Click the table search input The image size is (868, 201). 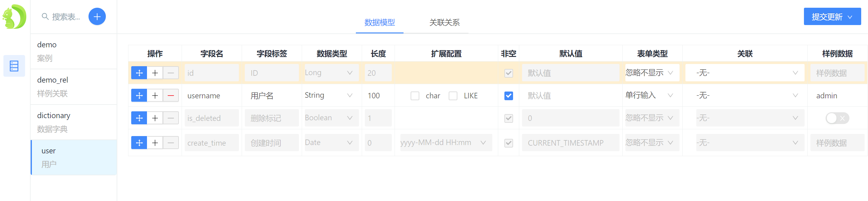click(66, 16)
